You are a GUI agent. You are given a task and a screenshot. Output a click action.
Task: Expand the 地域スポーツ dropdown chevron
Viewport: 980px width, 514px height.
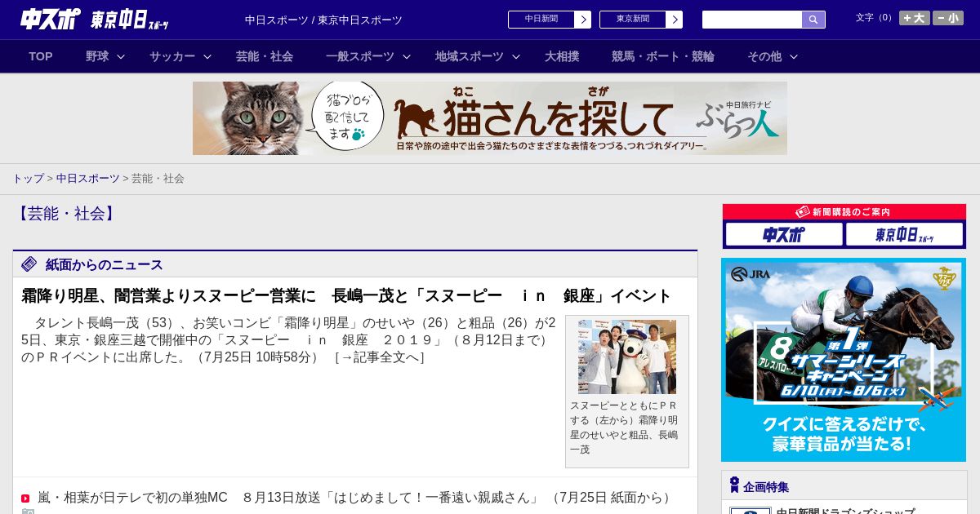click(x=516, y=57)
